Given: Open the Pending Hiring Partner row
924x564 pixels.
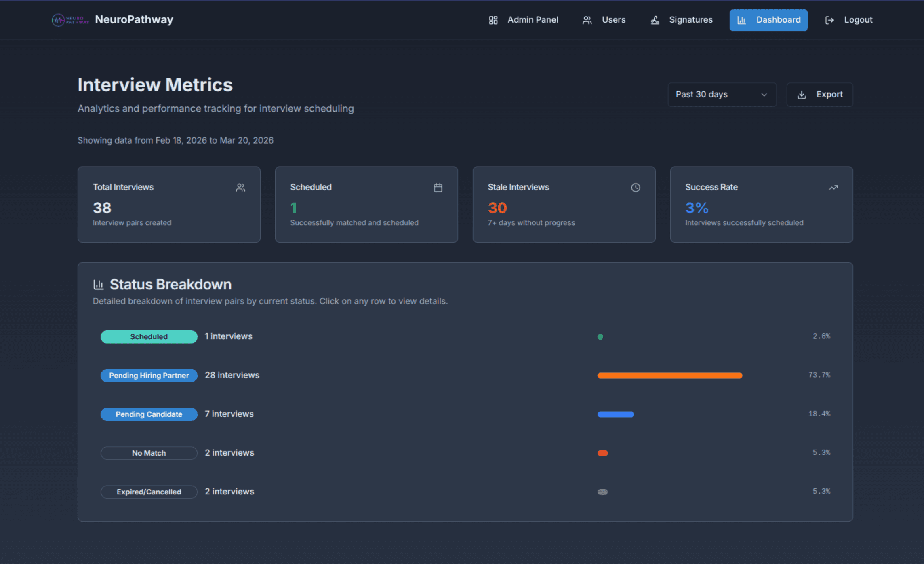Looking at the screenshot, I should click(x=232, y=375).
